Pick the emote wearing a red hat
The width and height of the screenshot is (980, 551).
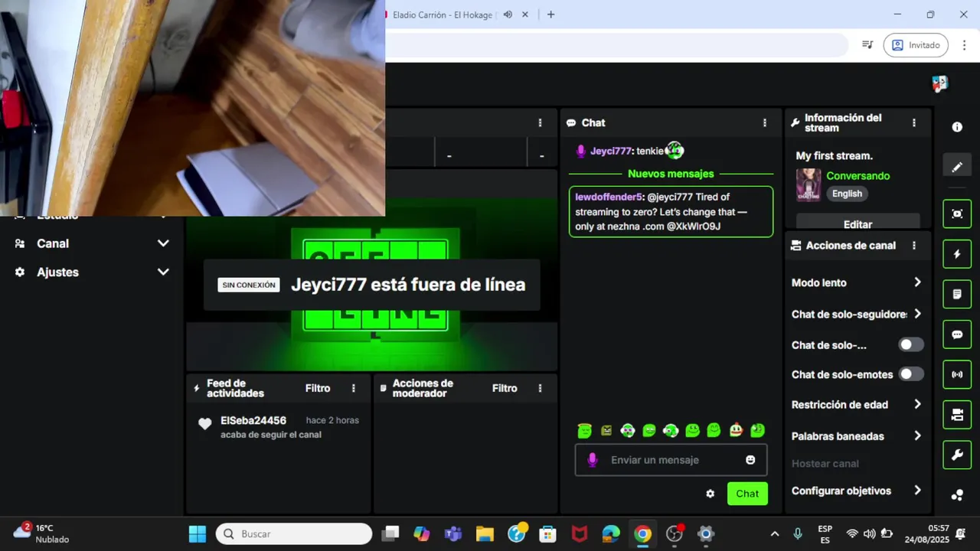736,430
